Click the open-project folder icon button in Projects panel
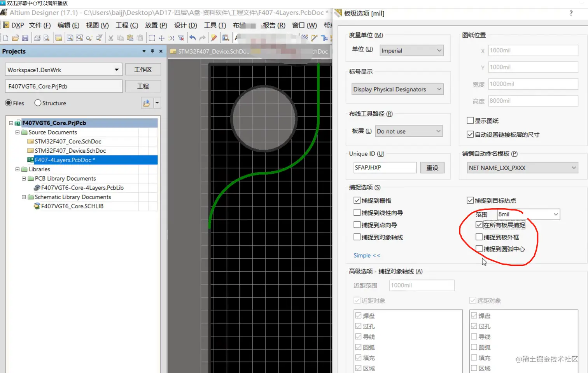Screen dimensions: 588x373 point(147,103)
